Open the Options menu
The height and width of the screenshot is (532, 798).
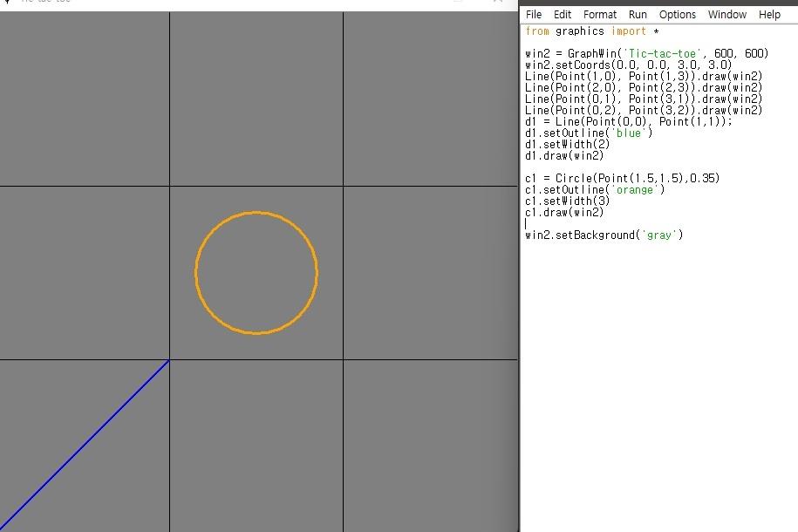pyautogui.click(x=677, y=14)
